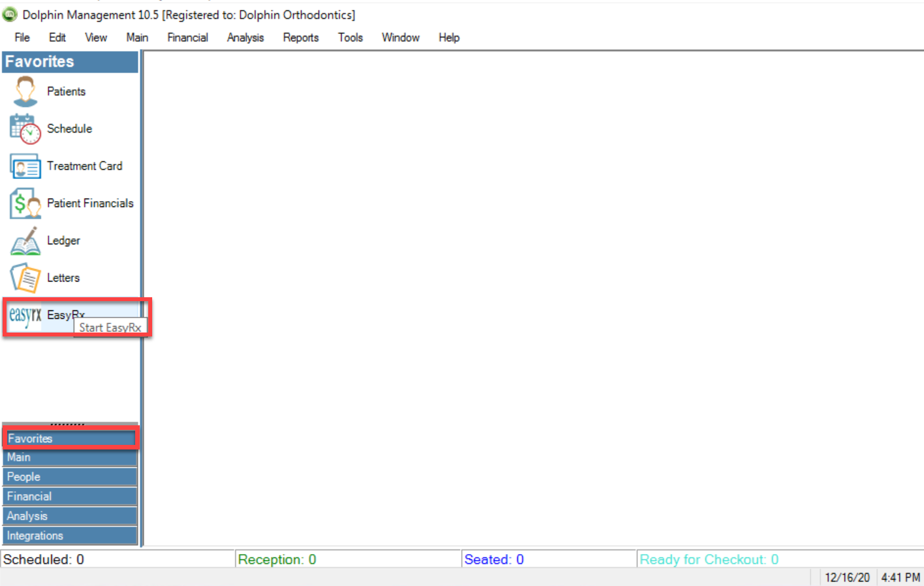Select the Favorites section bar
The image size is (924, 586).
pos(70,438)
